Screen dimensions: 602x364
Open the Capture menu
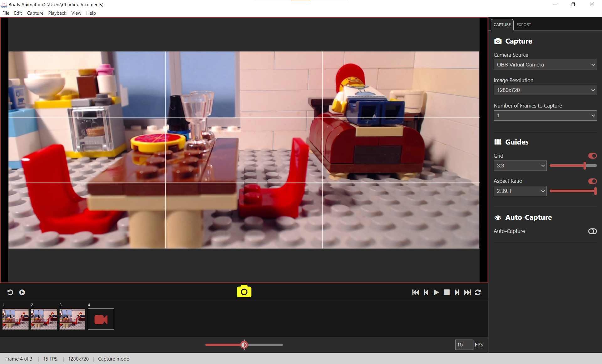pos(34,13)
